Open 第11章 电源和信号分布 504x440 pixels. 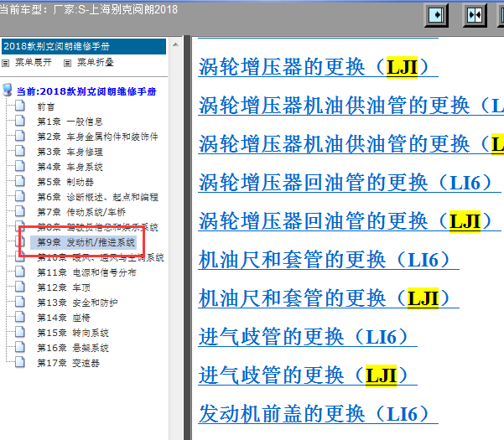click(x=86, y=272)
